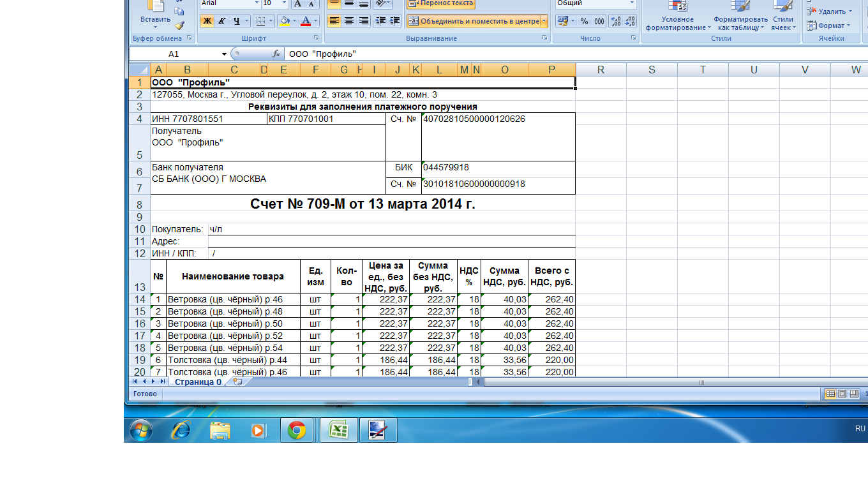Viewport: 868px width, 490px height.
Task: Go to first sheet navigation arrow
Action: (x=135, y=382)
